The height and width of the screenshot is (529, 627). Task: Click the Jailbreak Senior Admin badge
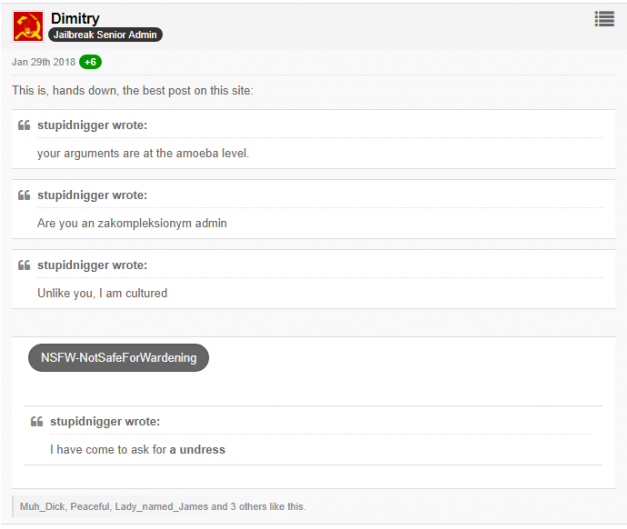pos(105,35)
